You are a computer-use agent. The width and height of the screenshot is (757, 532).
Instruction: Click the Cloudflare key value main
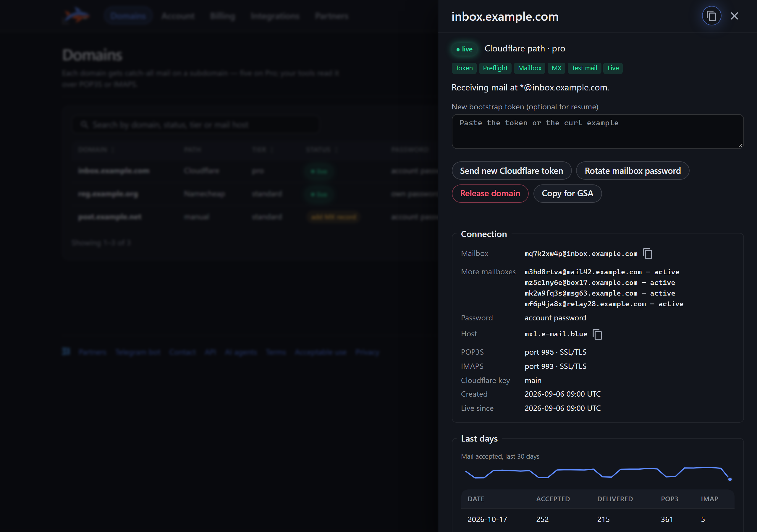click(x=533, y=380)
